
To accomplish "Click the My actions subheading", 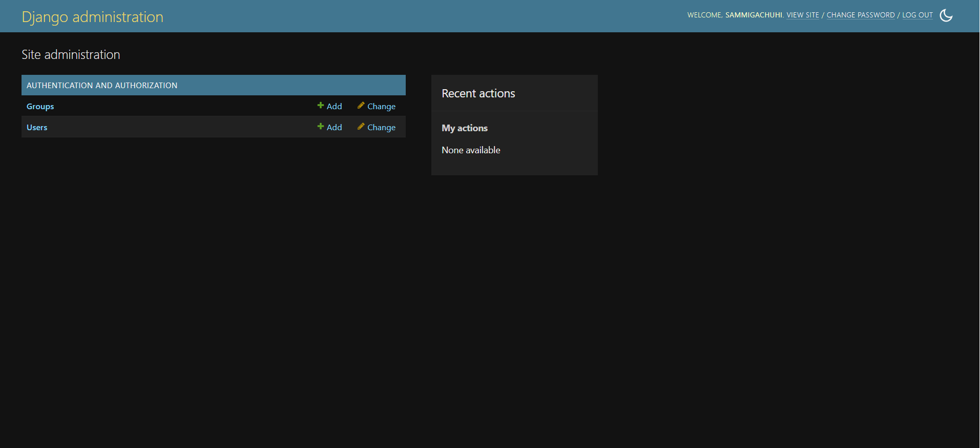I will point(465,128).
